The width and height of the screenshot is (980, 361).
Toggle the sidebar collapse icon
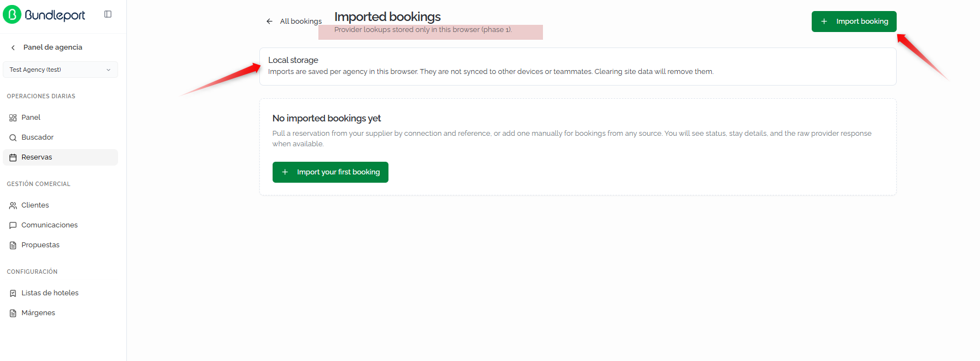point(108,14)
